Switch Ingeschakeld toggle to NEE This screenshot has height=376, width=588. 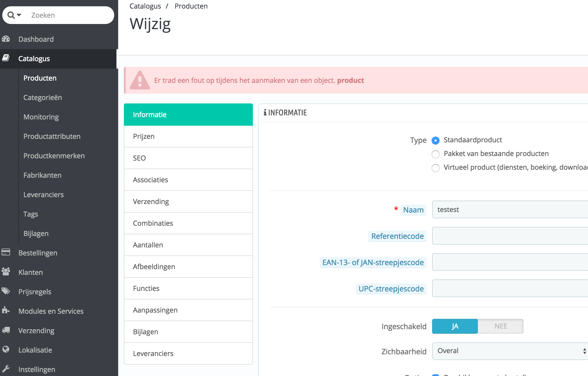point(501,326)
